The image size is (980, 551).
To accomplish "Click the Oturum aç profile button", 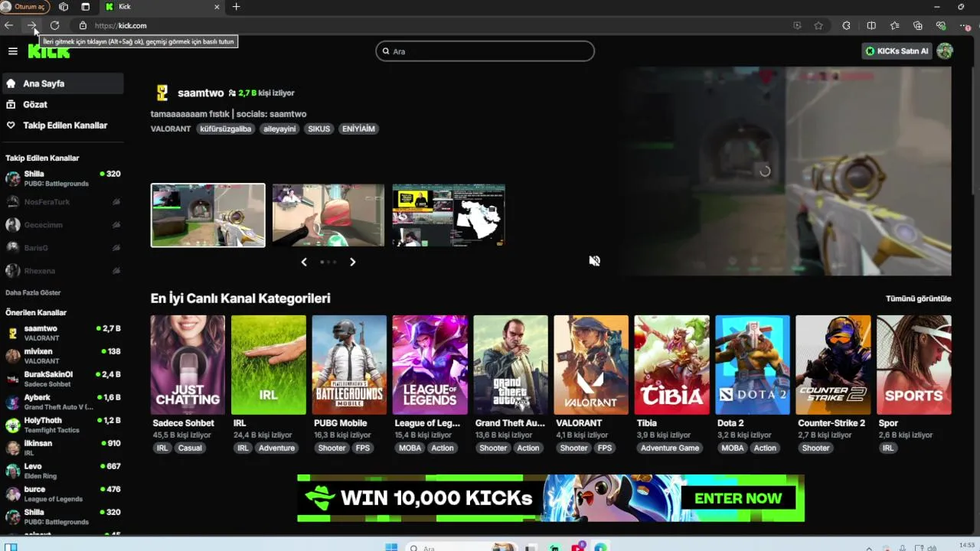I will (x=24, y=6).
